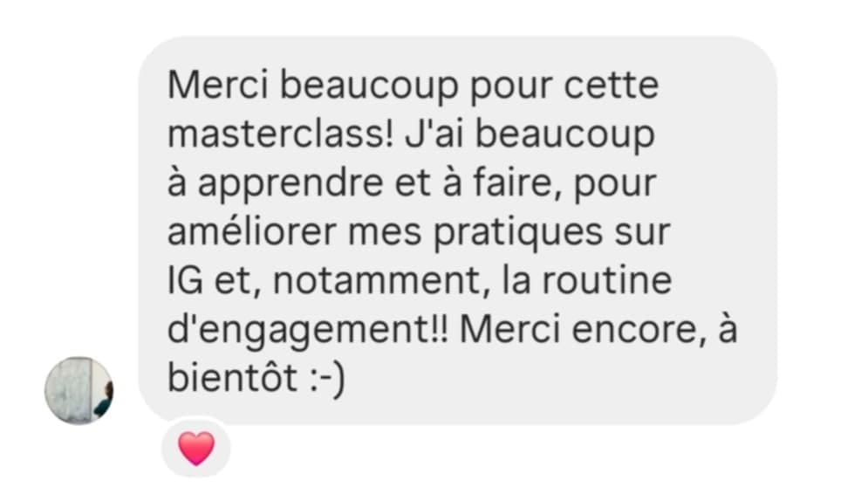Image resolution: width=868 pixels, height=494 pixels.
Task: Click the word "bientôt" on last line
Action: point(233,378)
